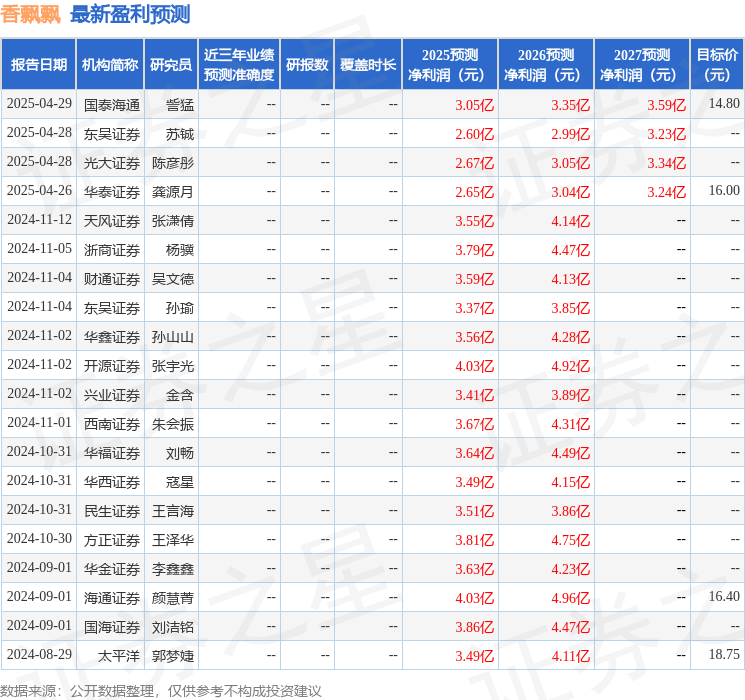
Task: Click analyst name 张潇倩
Action: click(x=172, y=221)
